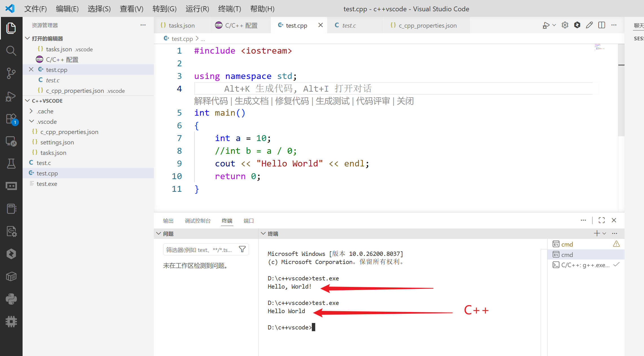The image size is (644, 356).
Task: Open terminal section more actions ellipsis
Action: (x=615, y=233)
